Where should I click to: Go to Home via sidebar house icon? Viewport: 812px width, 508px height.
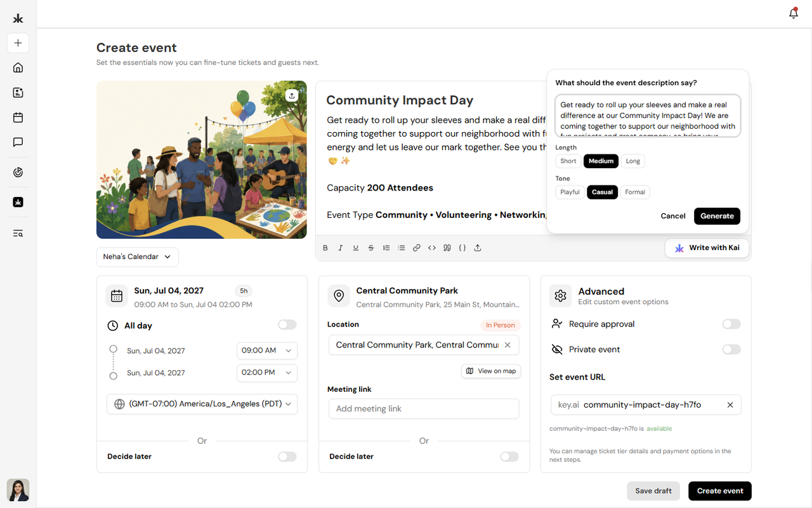click(x=18, y=67)
